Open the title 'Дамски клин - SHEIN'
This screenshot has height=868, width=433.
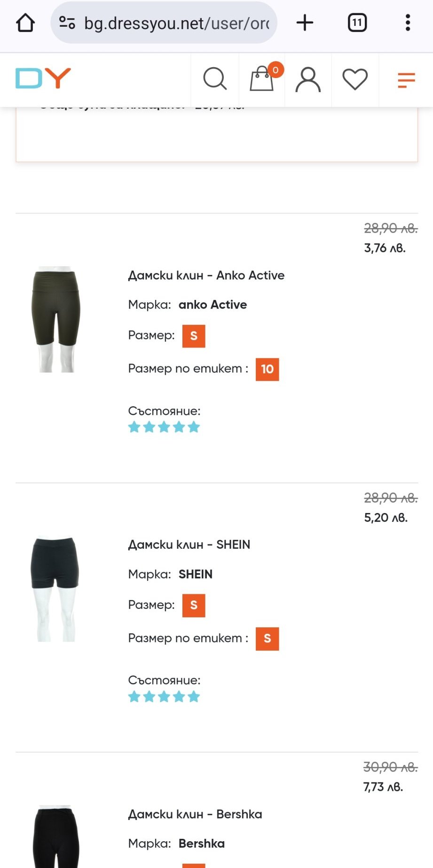pos(189,545)
